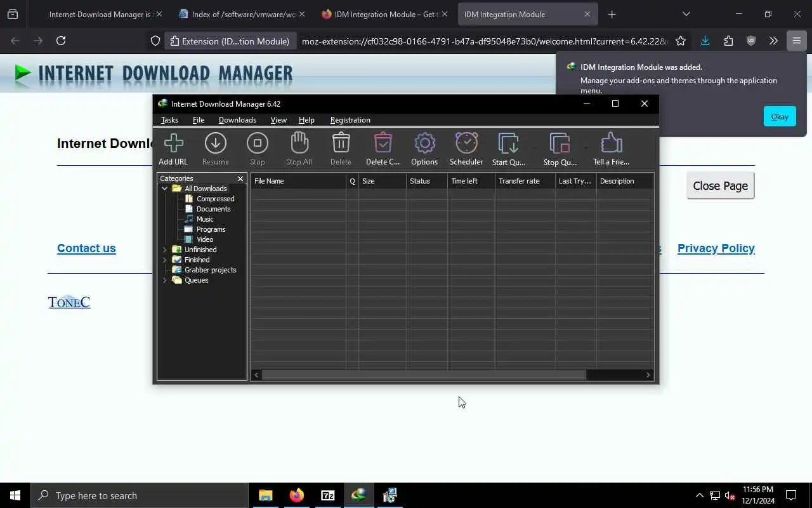Click the Stop Queue icon
This screenshot has width=812, height=508.
tap(560, 144)
